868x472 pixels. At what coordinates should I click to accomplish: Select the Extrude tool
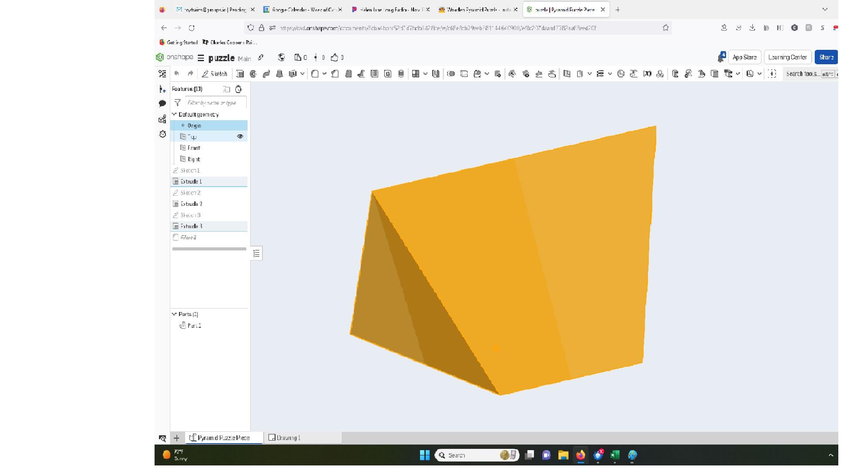(x=240, y=73)
